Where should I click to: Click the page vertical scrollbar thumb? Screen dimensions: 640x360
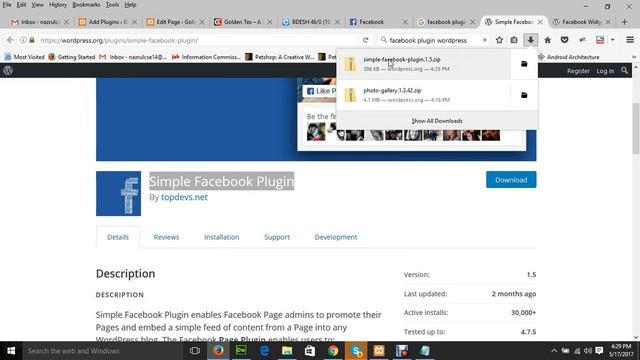pyautogui.click(x=636, y=128)
